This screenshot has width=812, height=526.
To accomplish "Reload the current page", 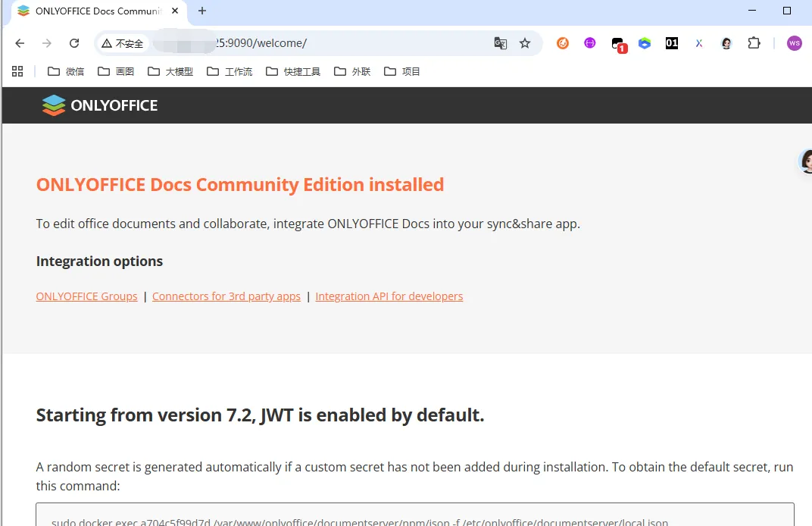I will coord(74,43).
